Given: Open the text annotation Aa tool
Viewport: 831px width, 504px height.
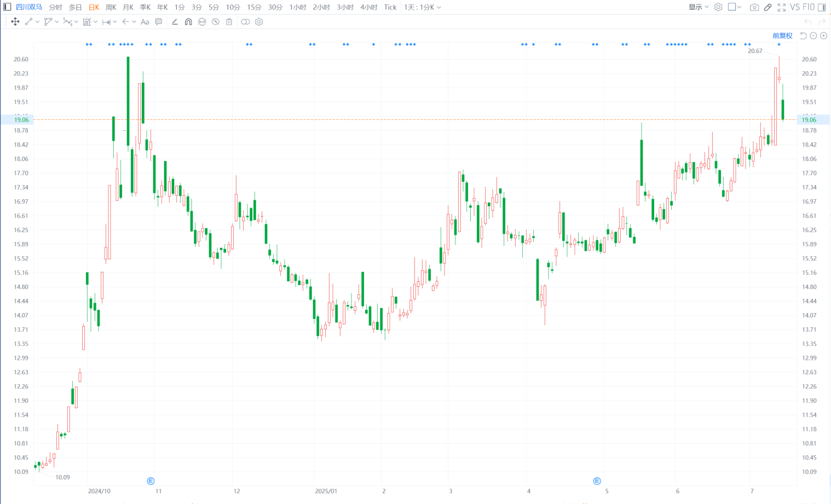Looking at the screenshot, I should tap(145, 22).
